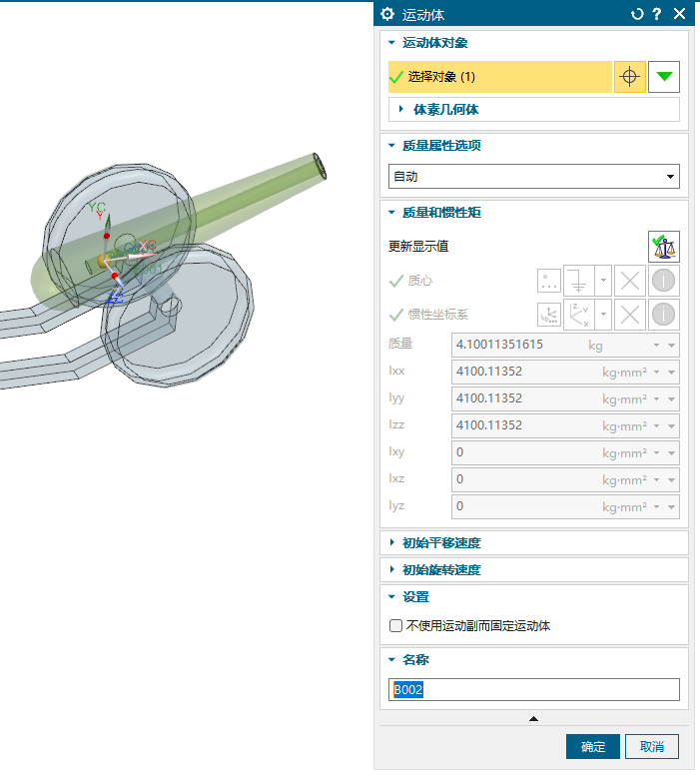Click the point dialog icon beside 质心
This screenshot has width=700, height=780.
(549, 281)
